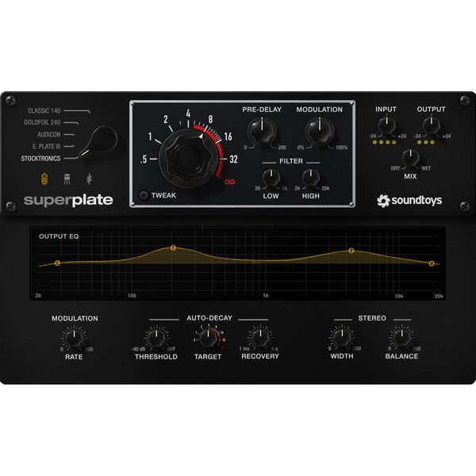The height and width of the screenshot is (476, 476).
Task: Click the OUTPUT EQ label
Action: click(x=59, y=236)
